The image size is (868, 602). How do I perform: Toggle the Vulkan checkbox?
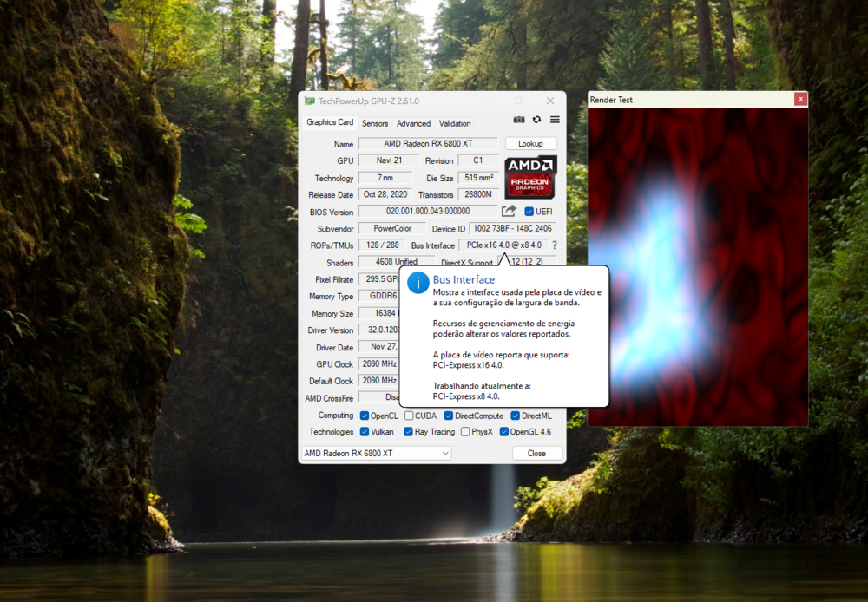(365, 432)
